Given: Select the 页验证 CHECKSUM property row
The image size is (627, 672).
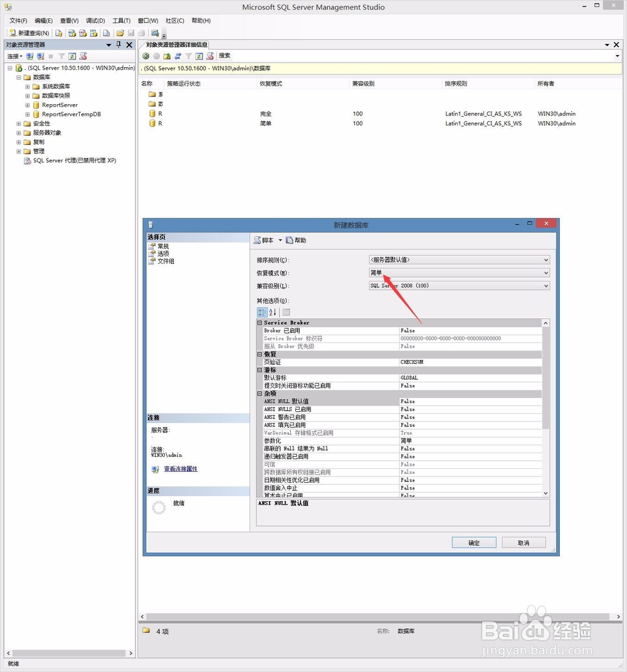Looking at the screenshot, I should coord(402,362).
